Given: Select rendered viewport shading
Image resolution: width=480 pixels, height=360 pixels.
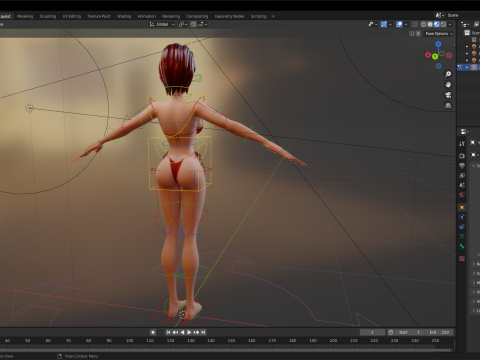Looking at the screenshot, I should click(x=443, y=24).
